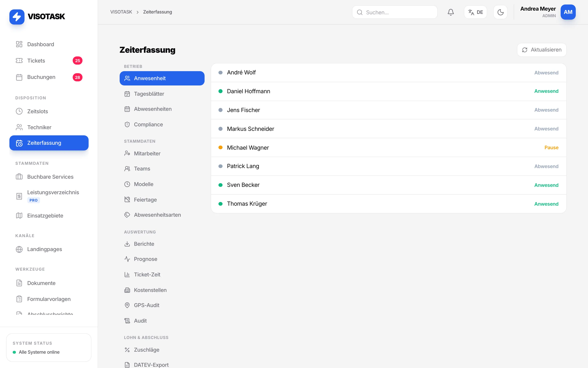
Task: Click the Techniker people icon
Action: 19,127
